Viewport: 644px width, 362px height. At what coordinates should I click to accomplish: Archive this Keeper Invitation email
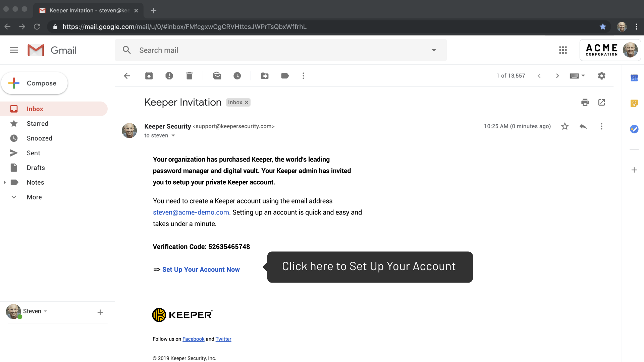click(x=149, y=76)
